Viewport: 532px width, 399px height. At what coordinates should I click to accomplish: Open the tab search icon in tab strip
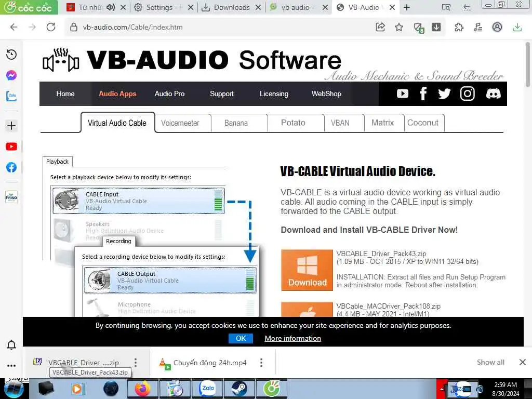click(446, 7)
